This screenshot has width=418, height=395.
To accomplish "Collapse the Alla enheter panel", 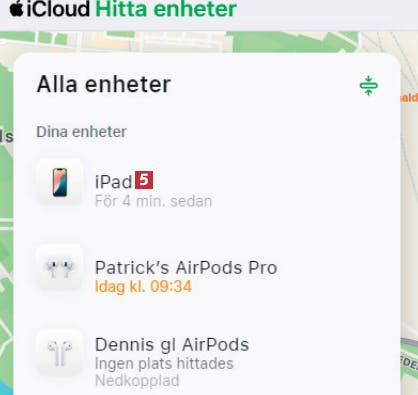I will 368,85.
